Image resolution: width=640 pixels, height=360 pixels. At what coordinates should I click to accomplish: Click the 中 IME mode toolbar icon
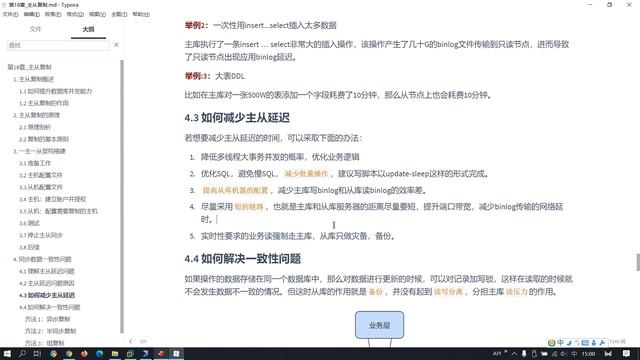coord(560,342)
